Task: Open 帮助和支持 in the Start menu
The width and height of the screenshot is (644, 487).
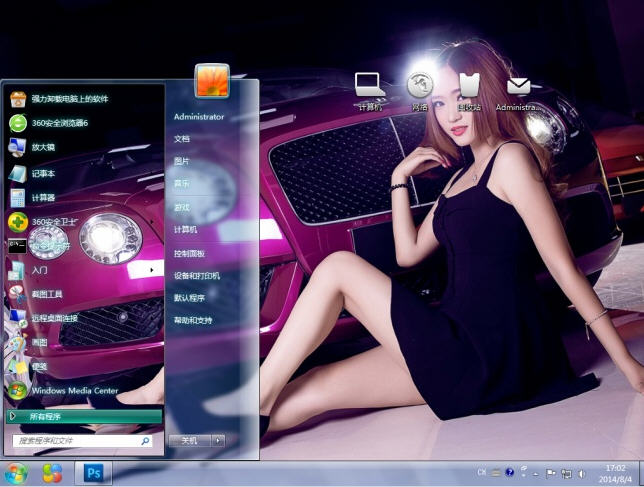Action: tap(193, 320)
